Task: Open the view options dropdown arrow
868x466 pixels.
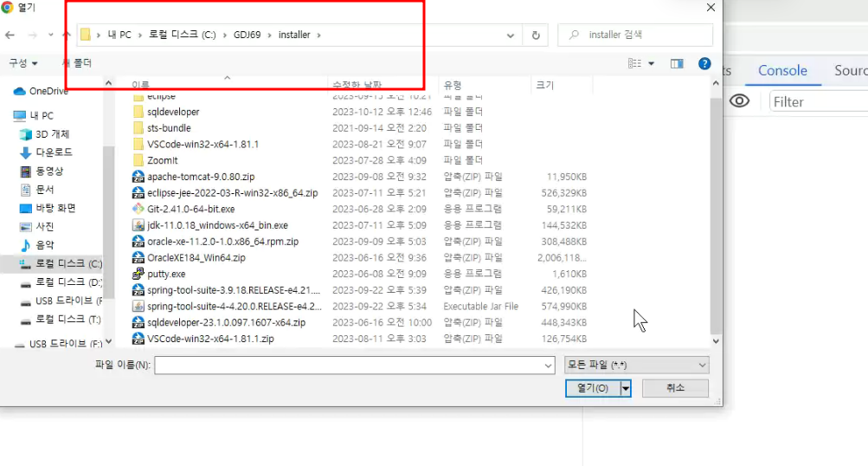Action: pyautogui.click(x=651, y=64)
